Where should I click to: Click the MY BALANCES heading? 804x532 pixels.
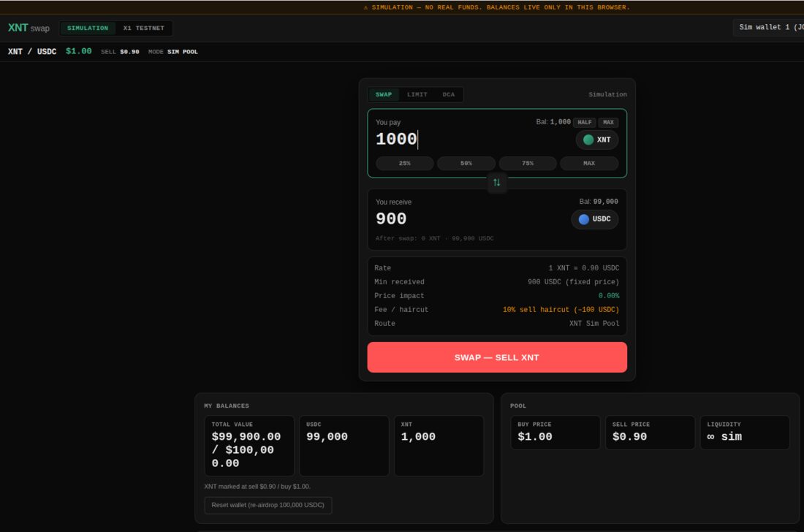point(226,406)
